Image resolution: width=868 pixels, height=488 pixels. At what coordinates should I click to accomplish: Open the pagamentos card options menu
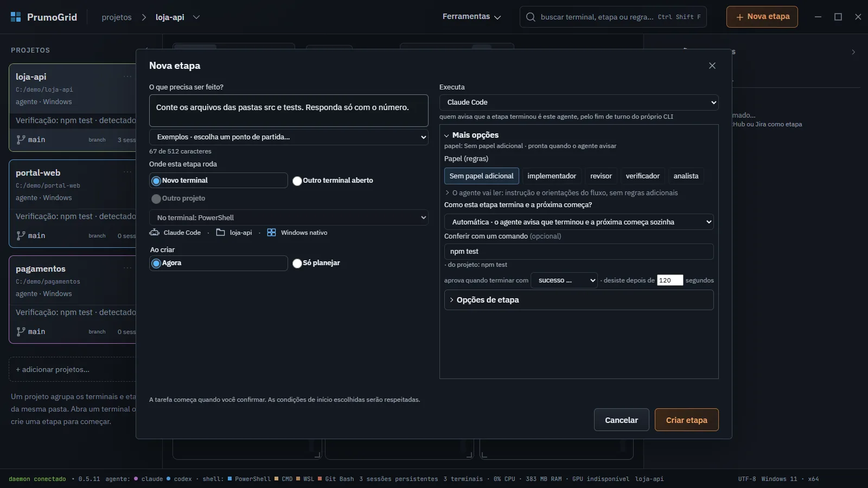[x=127, y=268]
